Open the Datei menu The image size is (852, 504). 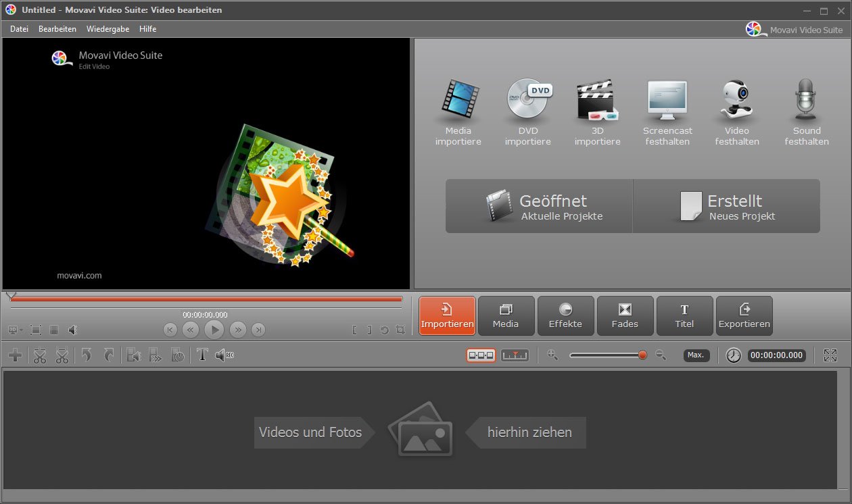(x=20, y=29)
